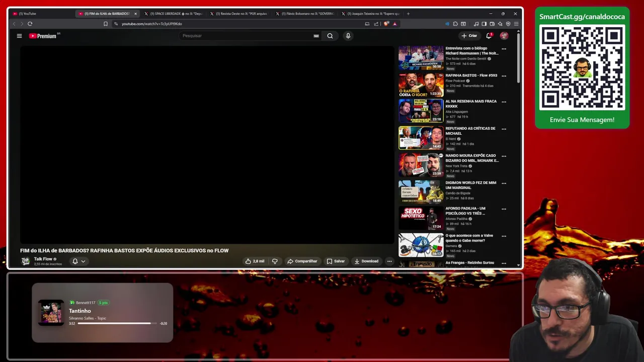Start voice search with the microphone

pos(348,36)
